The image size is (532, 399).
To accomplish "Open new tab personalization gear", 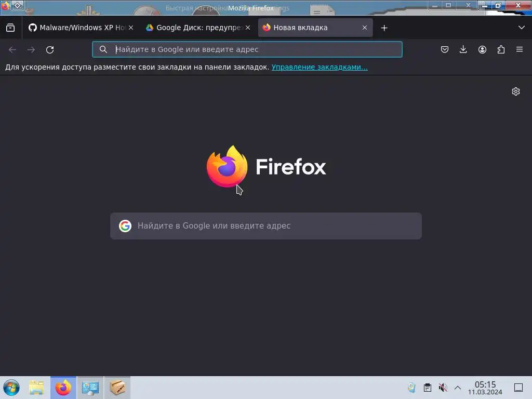I will click(516, 91).
